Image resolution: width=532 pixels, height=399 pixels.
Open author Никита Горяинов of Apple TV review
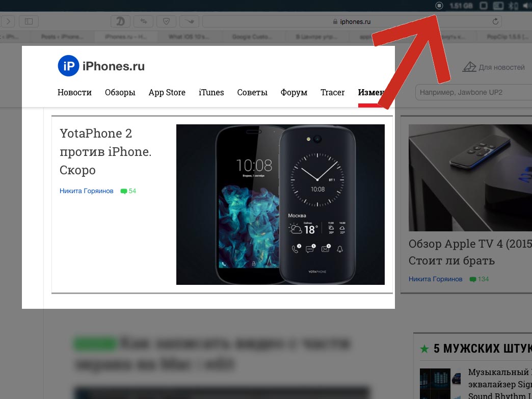pyautogui.click(x=435, y=279)
